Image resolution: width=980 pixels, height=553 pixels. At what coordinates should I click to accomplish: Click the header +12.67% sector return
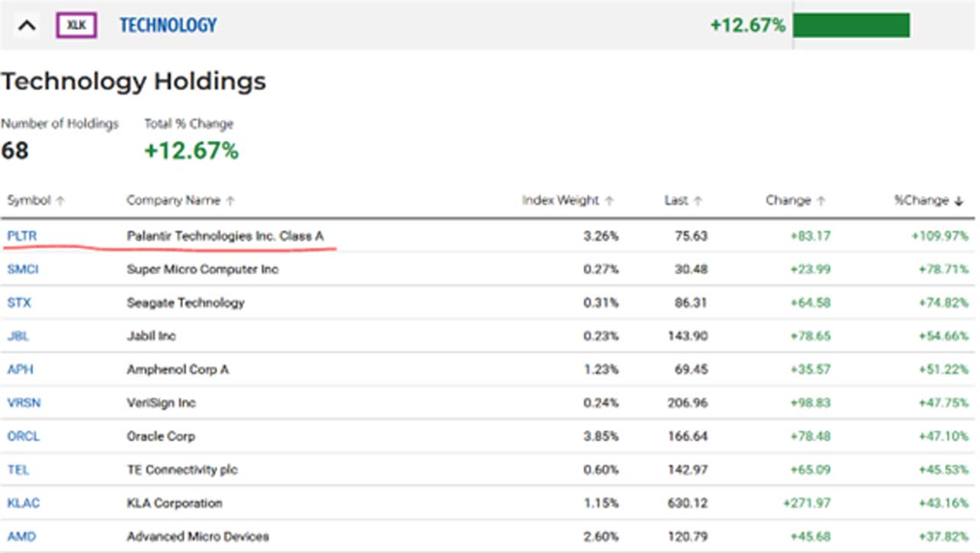pyautogui.click(x=747, y=25)
